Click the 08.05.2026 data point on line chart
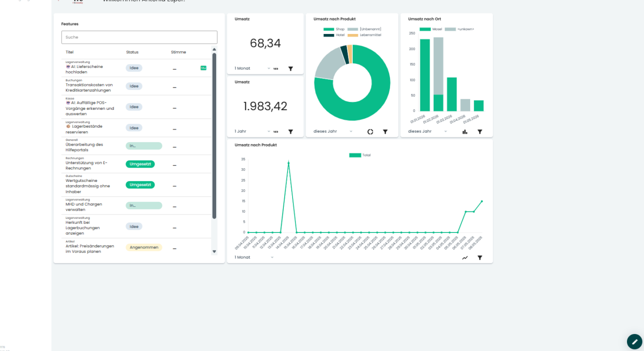The image size is (644, 351). tap(482, 201)
